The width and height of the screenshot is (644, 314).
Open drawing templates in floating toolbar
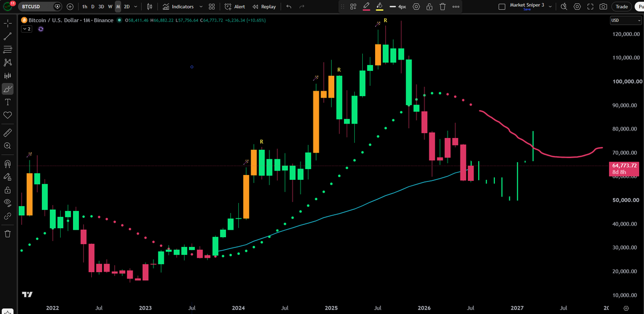(353, 6)
